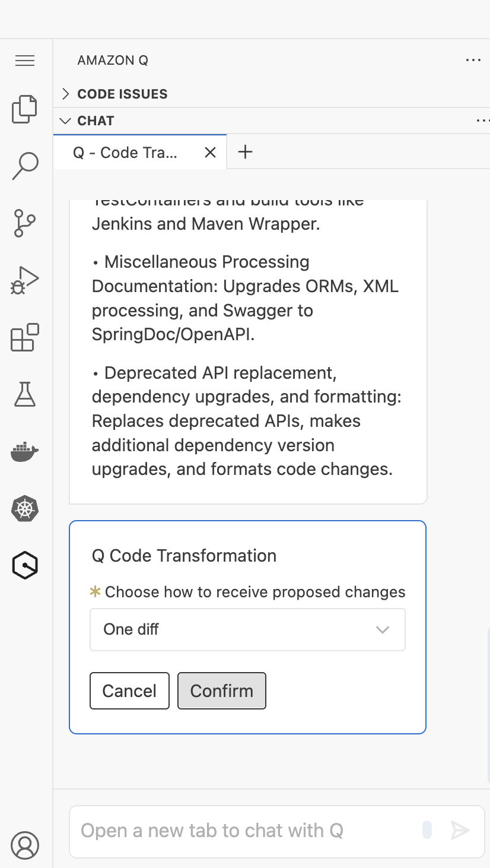Viewport: 490px width, 868px height.
Task: Open the One diff dropdown
Action: (x=247, y=629)
